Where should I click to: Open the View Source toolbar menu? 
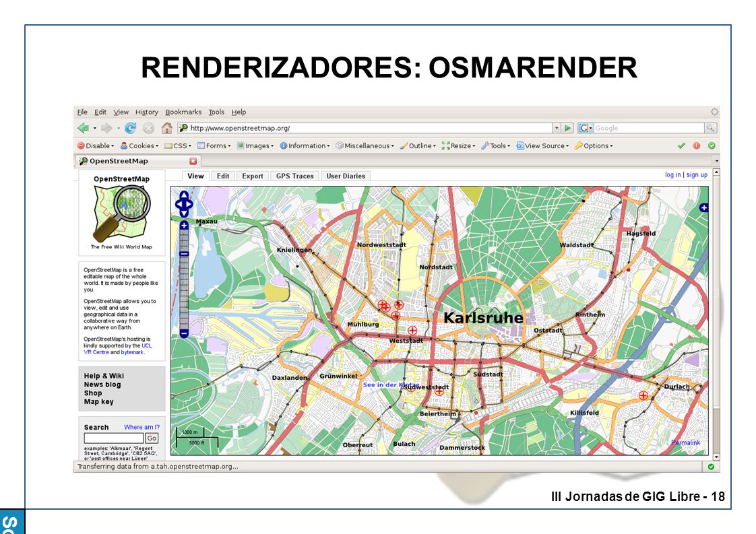tap(542, 145)
